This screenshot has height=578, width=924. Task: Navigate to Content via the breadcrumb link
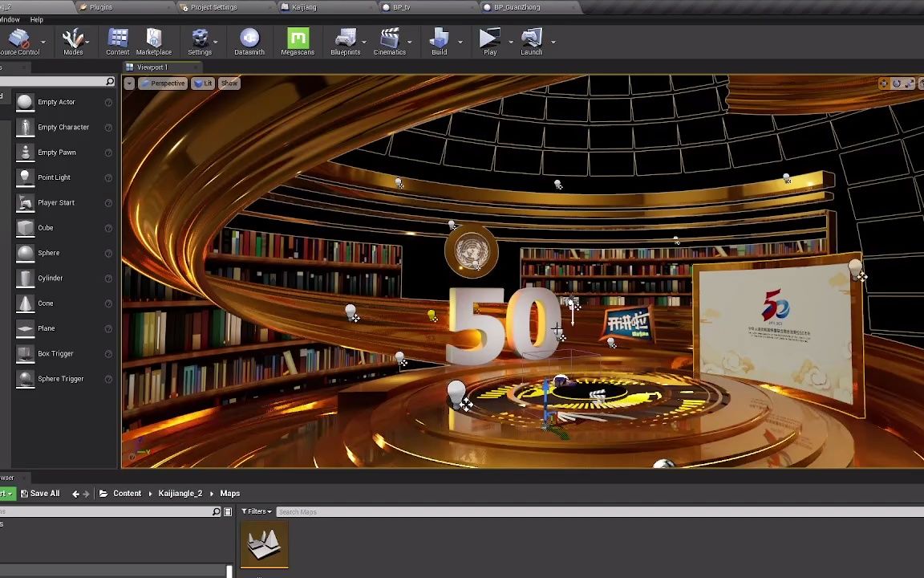[127, 493]
